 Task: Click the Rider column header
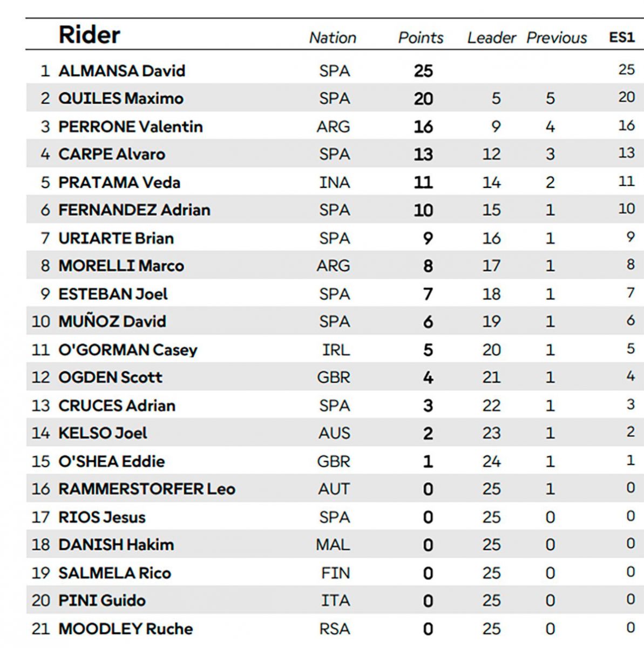click(89, 35)
